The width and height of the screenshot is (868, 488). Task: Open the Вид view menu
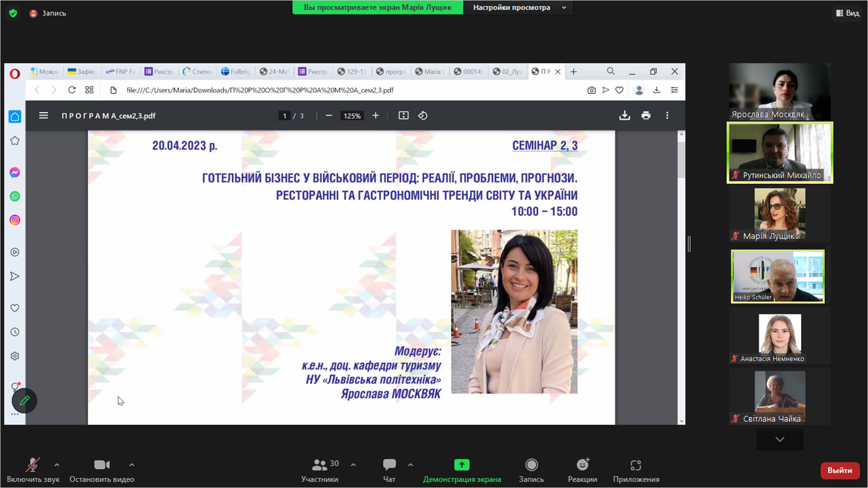(848, 13)
